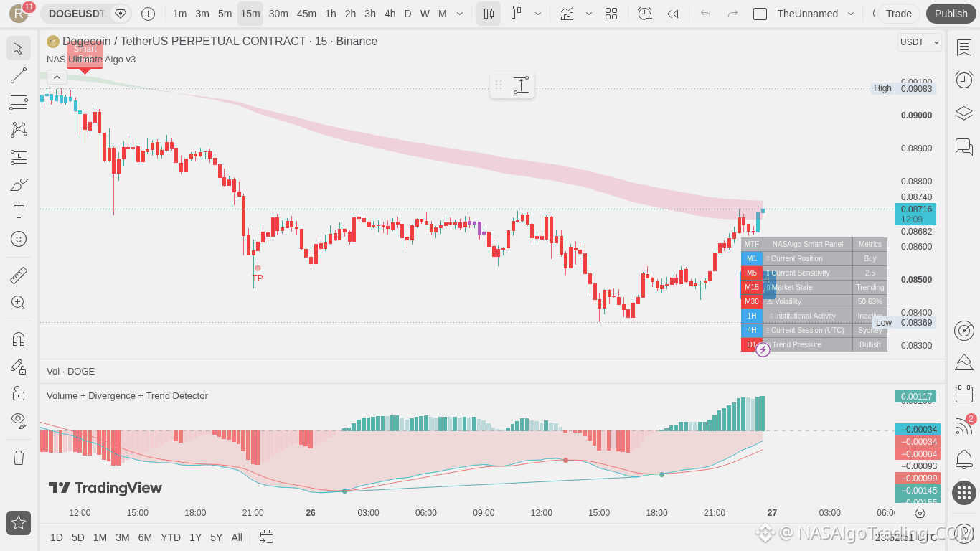Screen dimensions: 980x551
Task: Open the indicators menu
Action: click(x=567, y=14)
